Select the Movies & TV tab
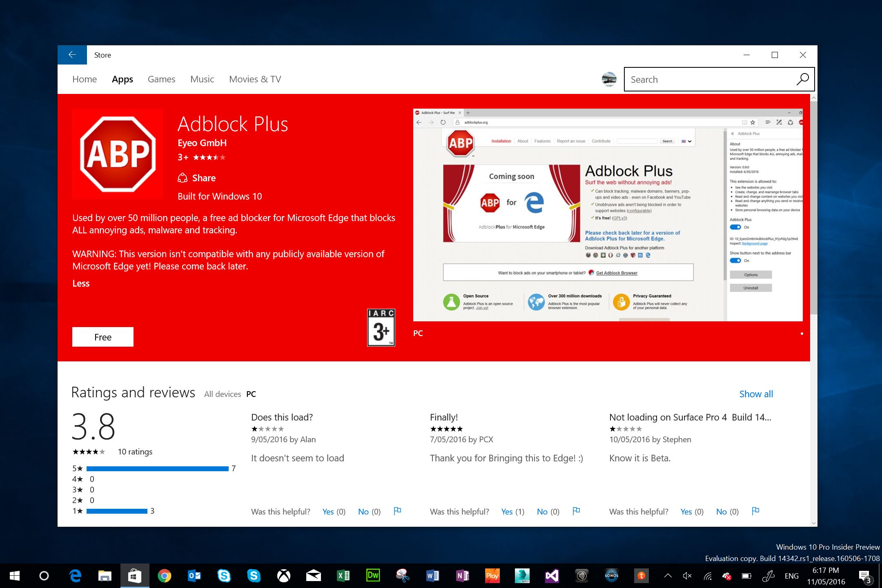The height and width of the screenshot is (588, 882). pyautogui.click(x=255, y=79)
